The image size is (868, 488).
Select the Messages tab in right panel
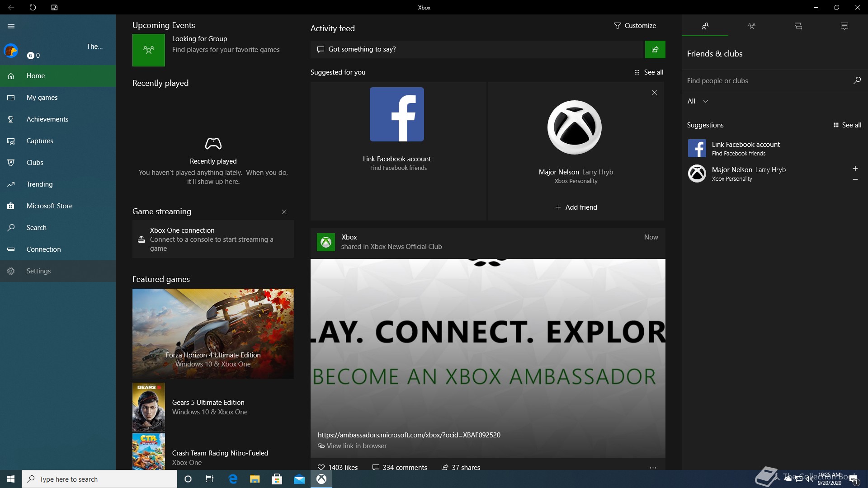[798, 26]
